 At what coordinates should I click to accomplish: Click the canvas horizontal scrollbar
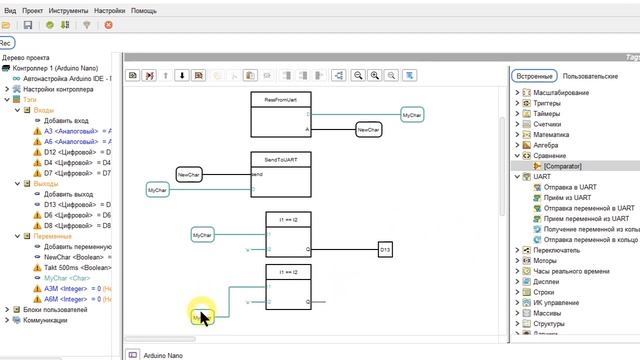pyautogui.click(x=160, y=339)
